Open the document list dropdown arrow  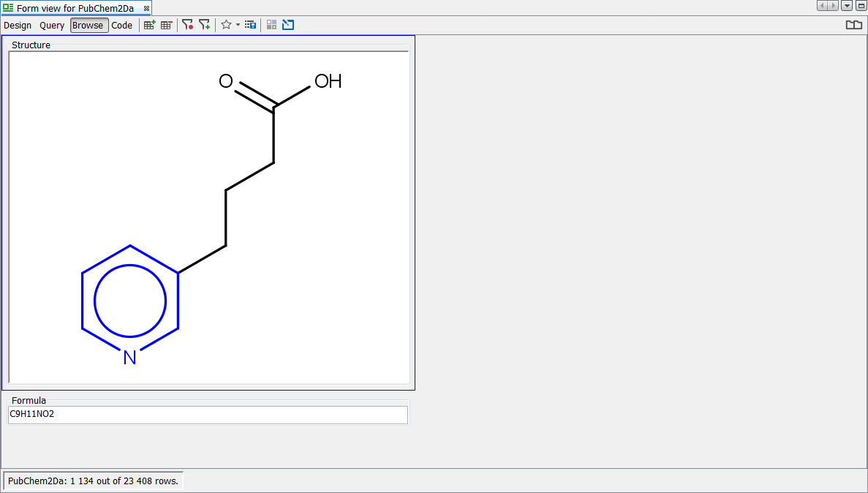[x=847, y=6]
